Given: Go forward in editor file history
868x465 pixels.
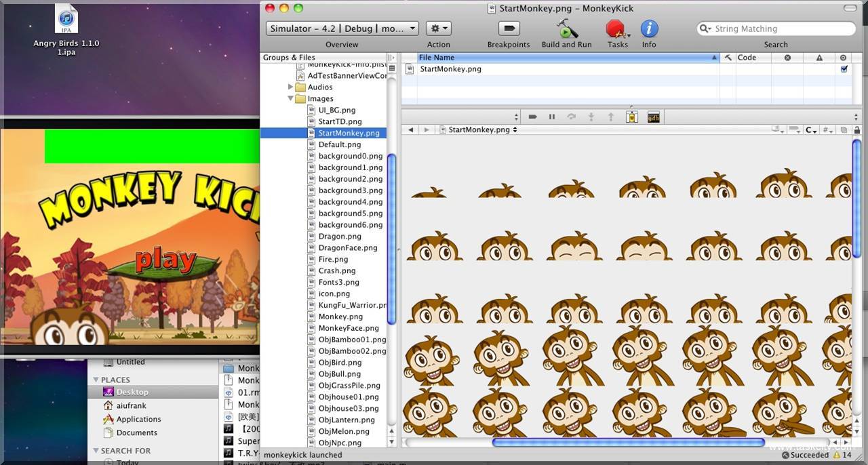Looking at the screenshot, I should pos(426,129).
